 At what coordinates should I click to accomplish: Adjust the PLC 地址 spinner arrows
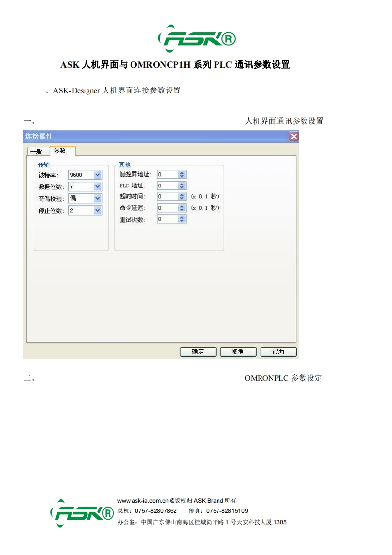tap(182, 185)
